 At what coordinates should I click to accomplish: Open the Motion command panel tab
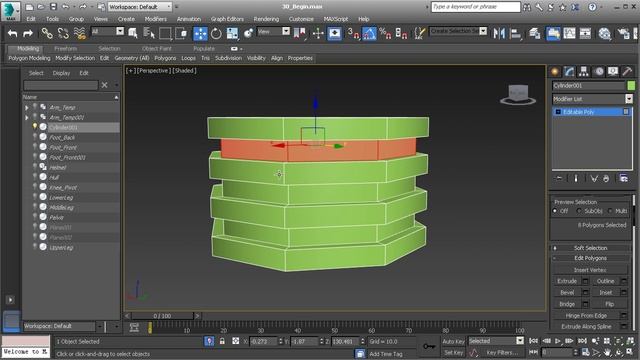point(598,72)
